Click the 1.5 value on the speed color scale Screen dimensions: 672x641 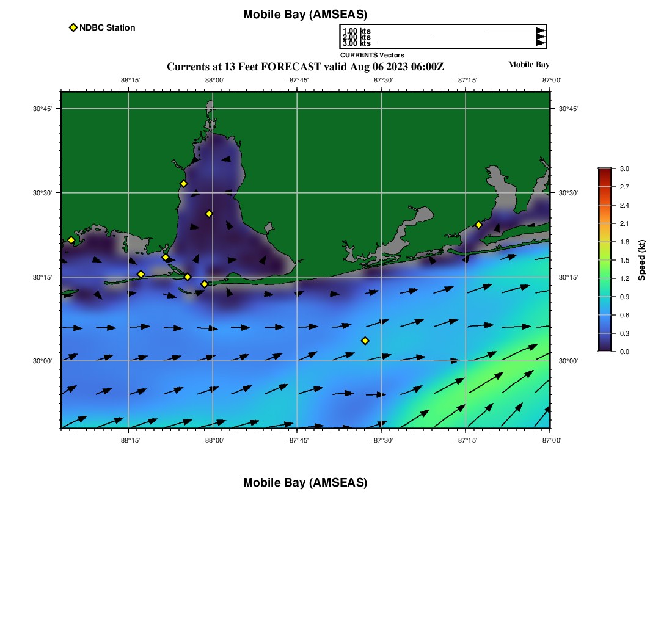pyautogui.click(x=624, y=260)
